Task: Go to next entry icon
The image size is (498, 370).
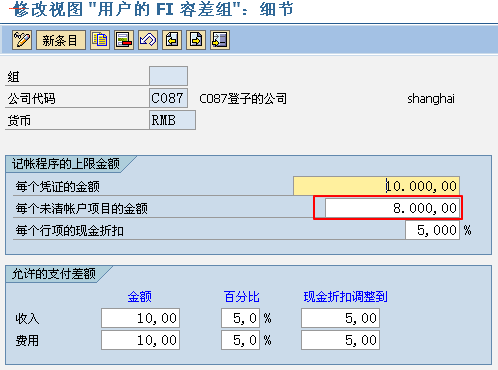Action: [196, 40]
